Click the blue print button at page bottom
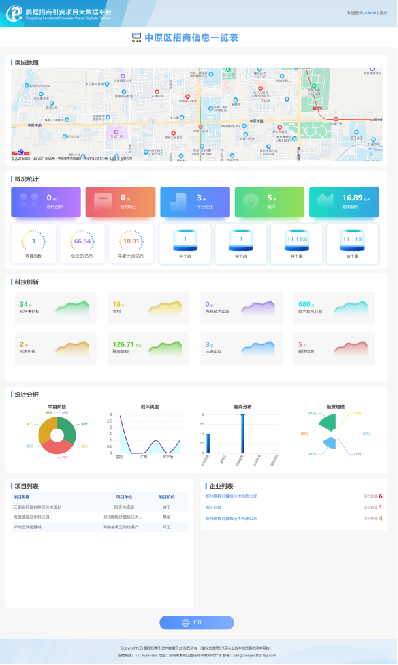 tap(196, 623)
